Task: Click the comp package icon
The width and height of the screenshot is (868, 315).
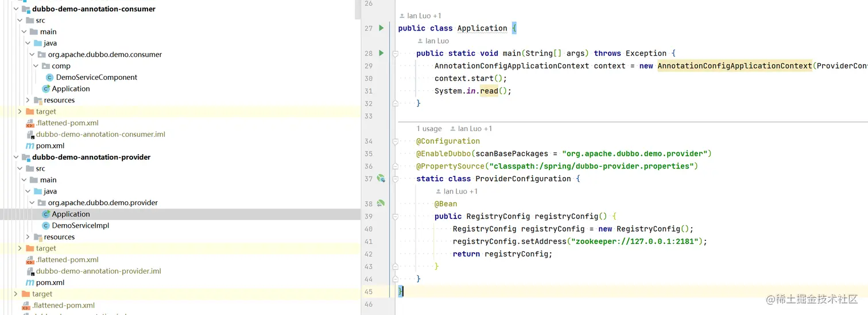Action: [46, 66]
